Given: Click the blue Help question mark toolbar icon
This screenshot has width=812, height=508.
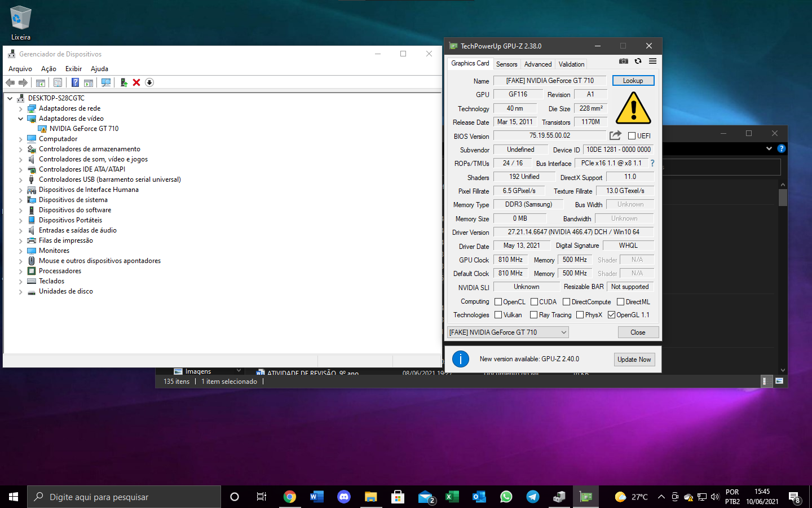Looking at the screenshot, I should click(x=75, y=82).
